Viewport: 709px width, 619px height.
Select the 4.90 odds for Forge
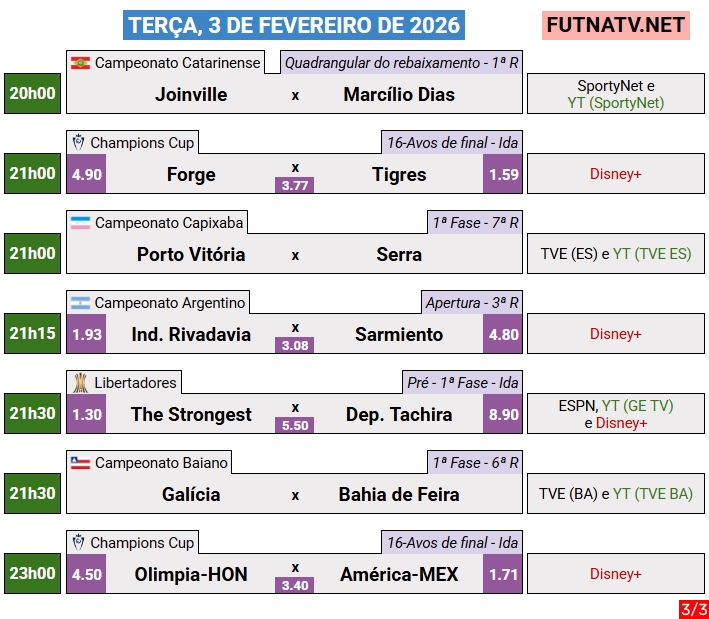[87, 174]
